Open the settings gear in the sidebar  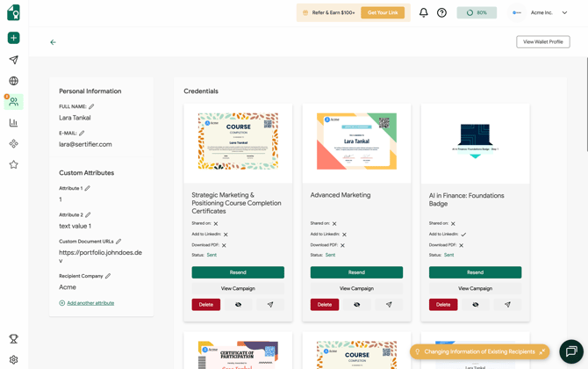(13, 359)
